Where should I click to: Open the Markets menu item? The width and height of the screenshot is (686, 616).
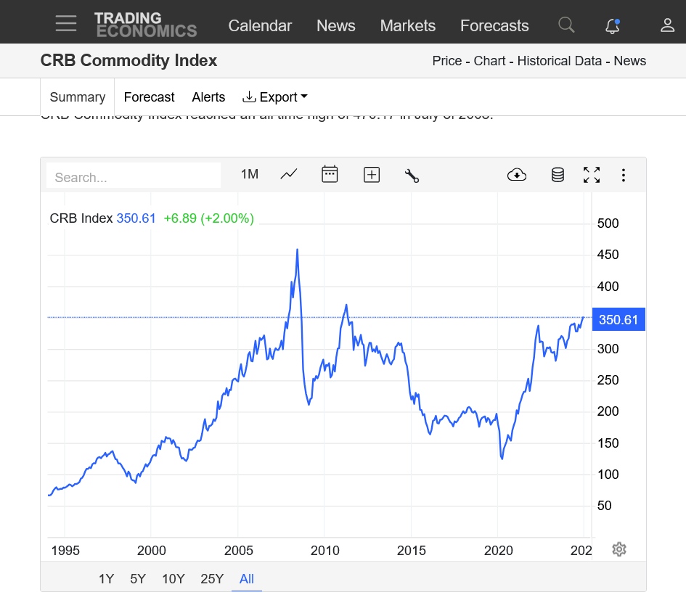point(408,26)
